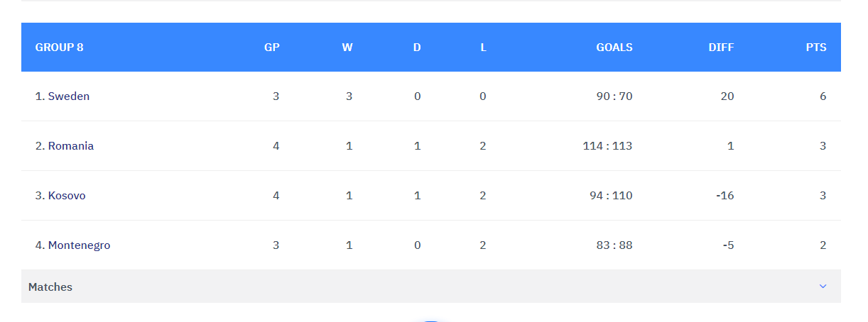This screenshot has width=868, height=322.
Task: Select Montenegro's -5 goal difference
Action: pos(728,245)
